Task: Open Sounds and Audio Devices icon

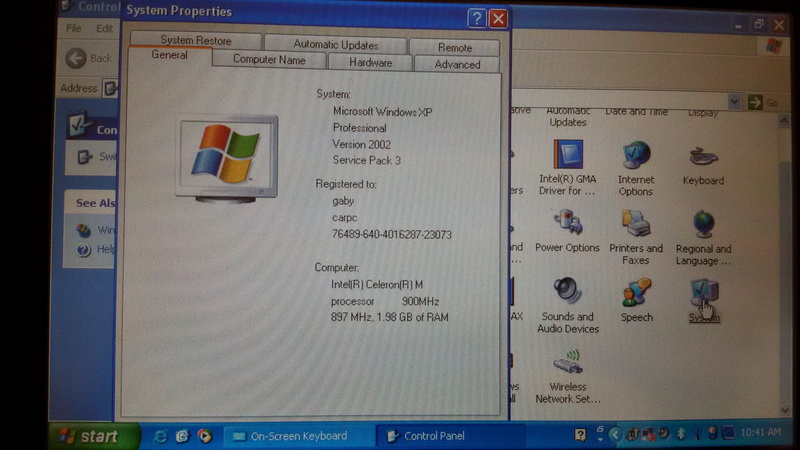Action: tap(567, 305)
